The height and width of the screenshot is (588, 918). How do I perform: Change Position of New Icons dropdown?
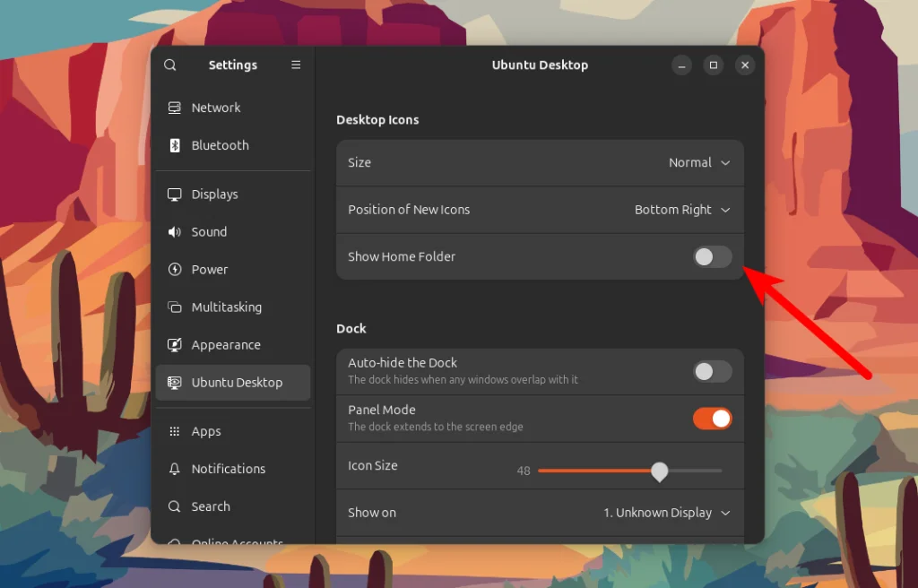tap(682, 209)
